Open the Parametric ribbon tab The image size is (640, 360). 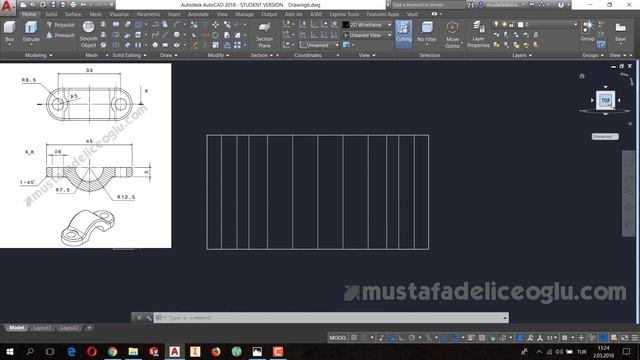pyautogui.click(x=149, y=14)
